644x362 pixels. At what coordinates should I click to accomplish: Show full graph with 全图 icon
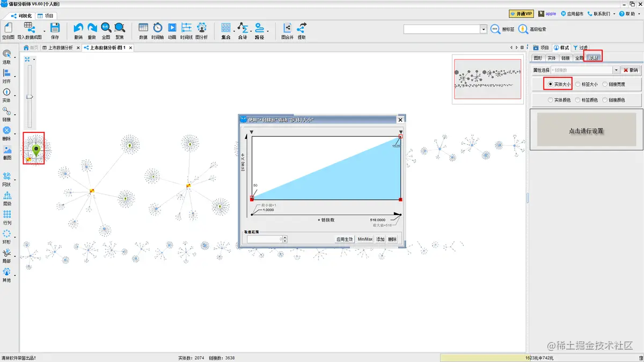[106, 28]
